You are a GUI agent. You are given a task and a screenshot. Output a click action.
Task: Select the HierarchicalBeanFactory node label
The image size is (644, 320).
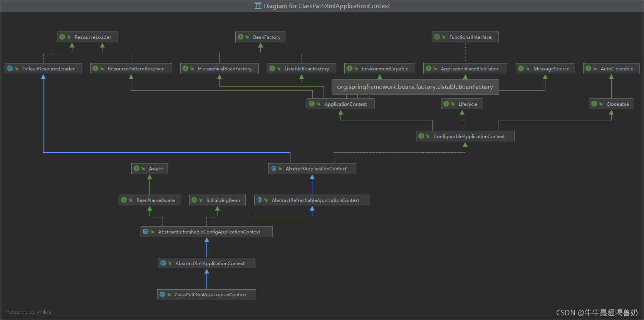(x=225, y=69)
